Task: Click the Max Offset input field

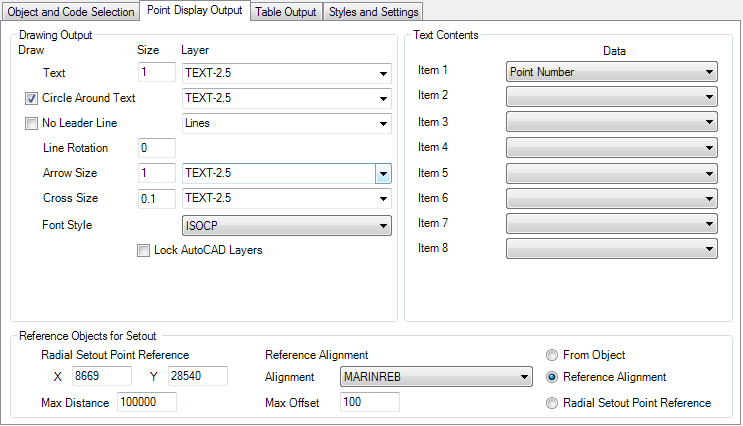Action: [369, 402]
